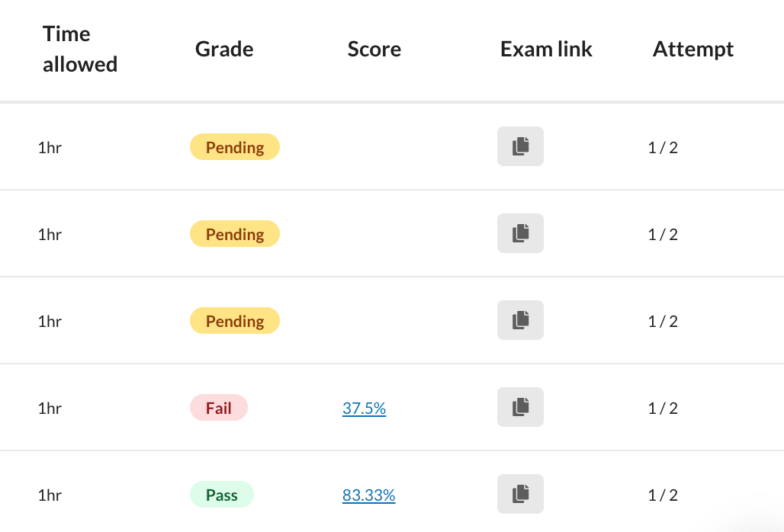Click the Exam link column header
784x532 pixels.
[x=546, y=49]
